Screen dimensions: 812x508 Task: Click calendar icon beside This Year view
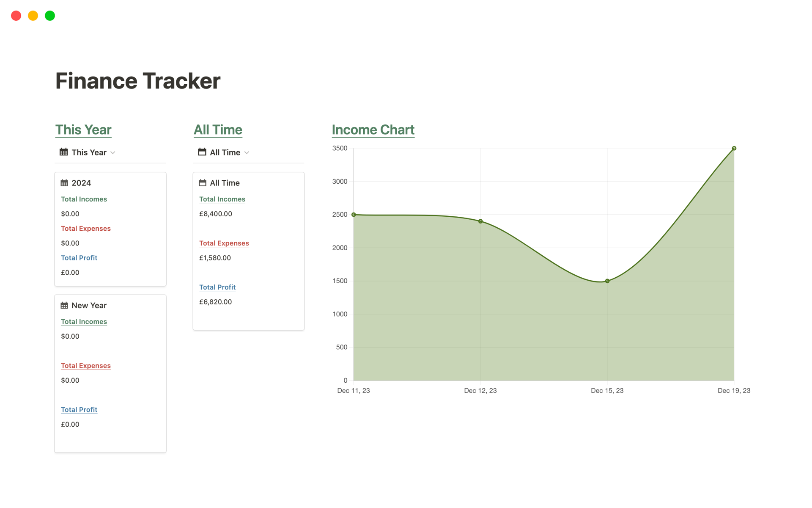tap(64, 152)
